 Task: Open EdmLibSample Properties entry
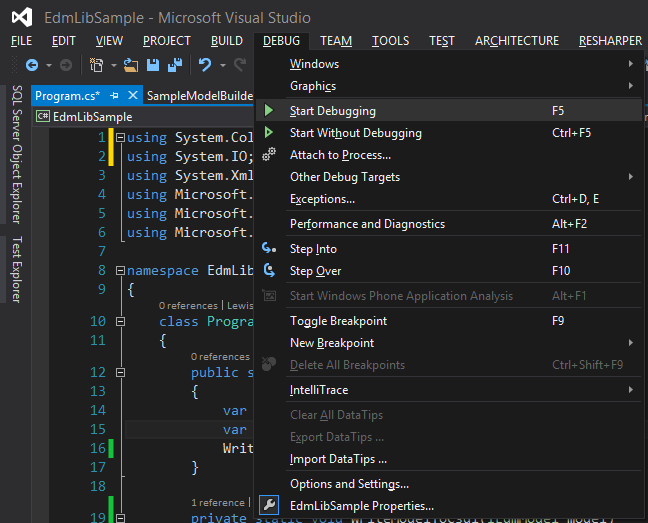449,506
